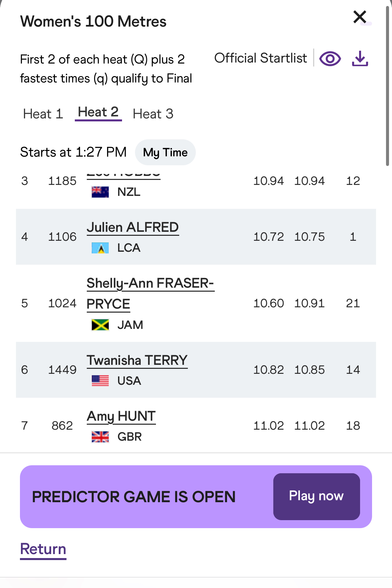Click the USA flag icon
The image size is (392, 588).
click(x=100, y=380)
